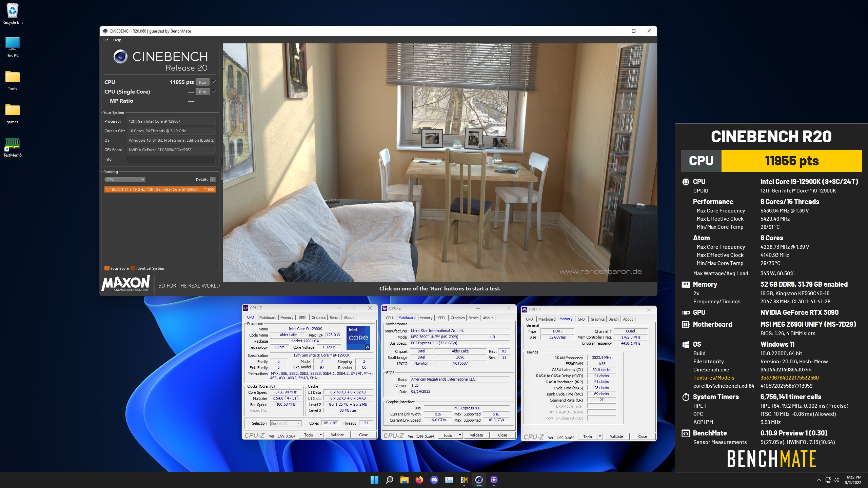Toggle the CPU test checkbox in Cinebench
The width and height of the screenshot is (868, 488).
click(x=214, y=82)
